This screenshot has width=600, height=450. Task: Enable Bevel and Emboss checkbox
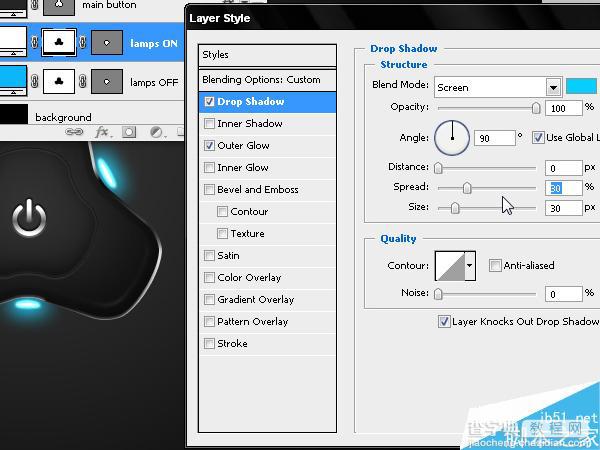point(209,189)
